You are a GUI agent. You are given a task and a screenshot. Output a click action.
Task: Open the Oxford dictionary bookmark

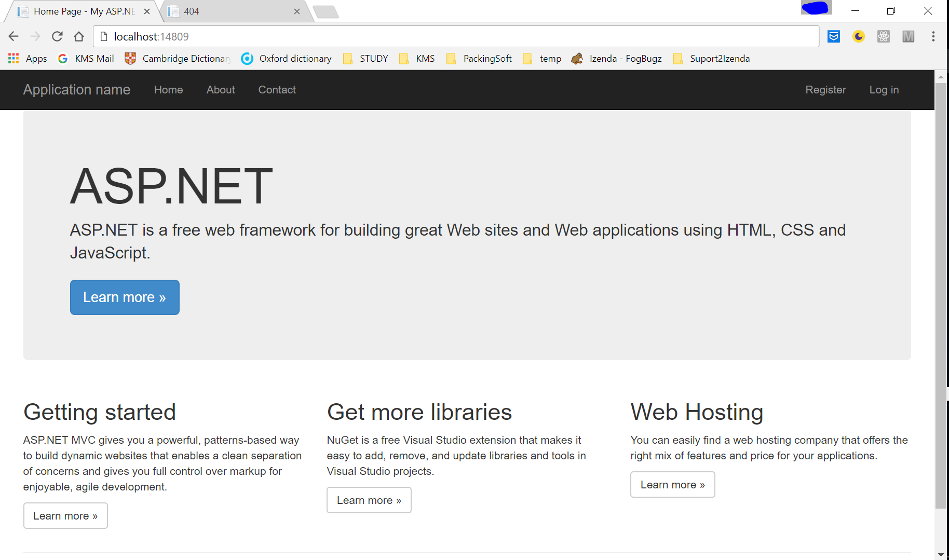click(287, 59)
